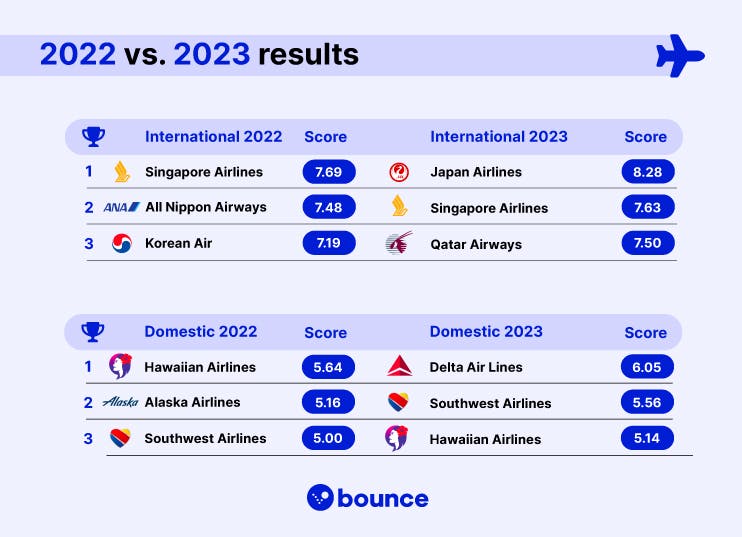The height and width of the screenshot is (537, 742).
Task: Select the International 2023 column header
Action: 498,136
